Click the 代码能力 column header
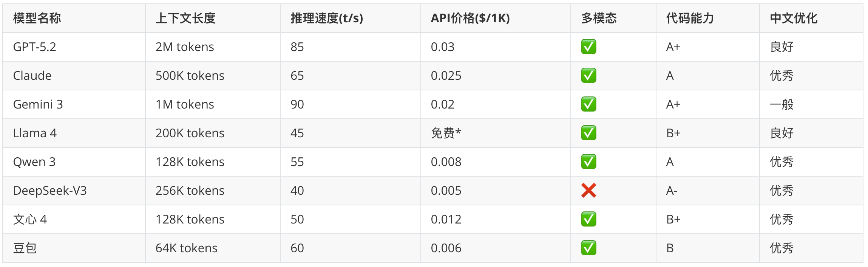The width and height of the screenshot is (868, 267). (x=690, y=18)
